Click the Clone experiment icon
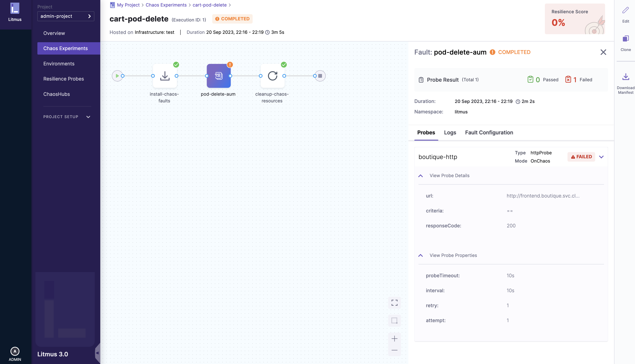635x364 pixels. click(x=625, y=38)
